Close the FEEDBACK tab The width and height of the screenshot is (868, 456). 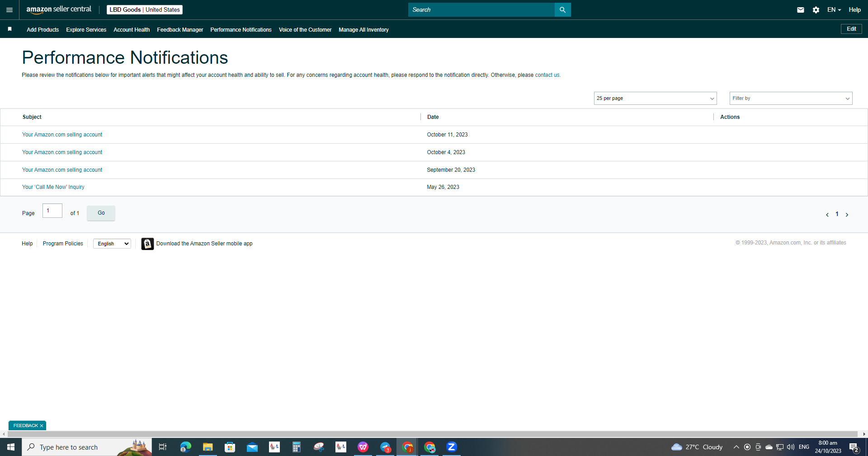click(x=42, y=426)
